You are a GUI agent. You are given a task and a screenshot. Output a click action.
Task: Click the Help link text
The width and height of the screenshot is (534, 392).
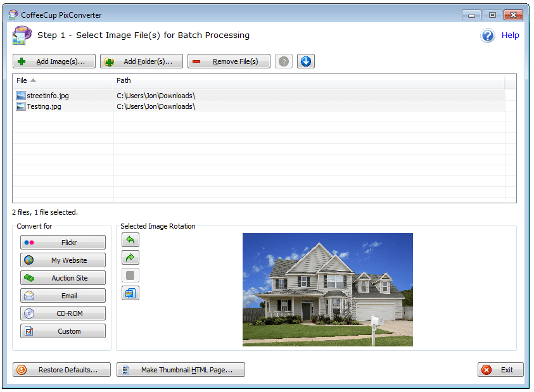click(510, 35)
